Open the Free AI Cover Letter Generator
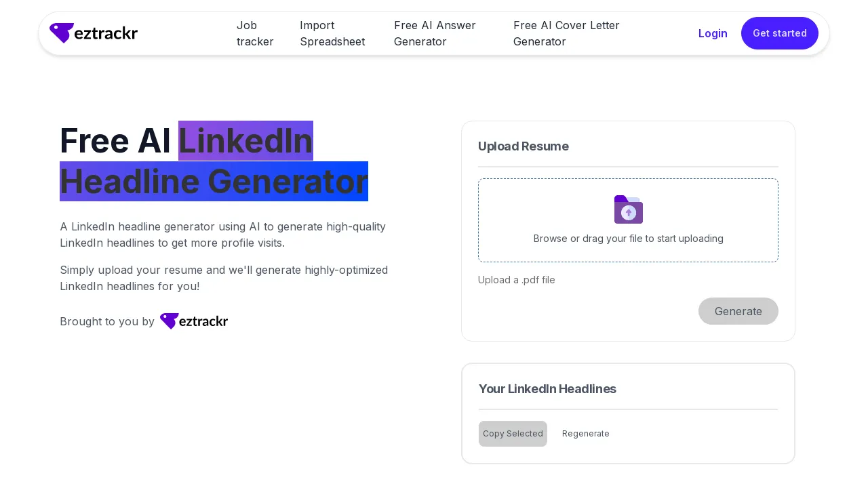Image resolution: width=868 pixels, height=488 pixels. (x=567, y=33)
